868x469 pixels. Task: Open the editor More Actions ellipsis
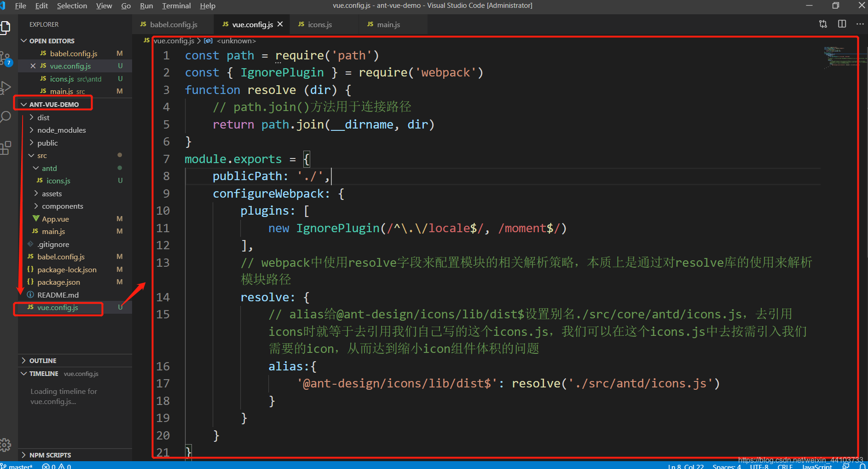coord(860,24)
